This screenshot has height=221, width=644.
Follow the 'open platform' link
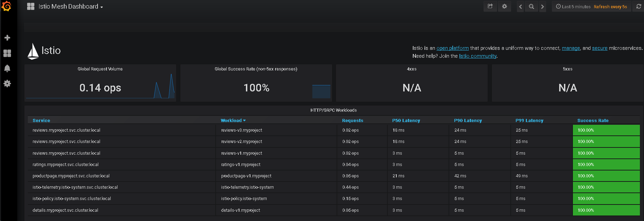[x=453, y=48]
